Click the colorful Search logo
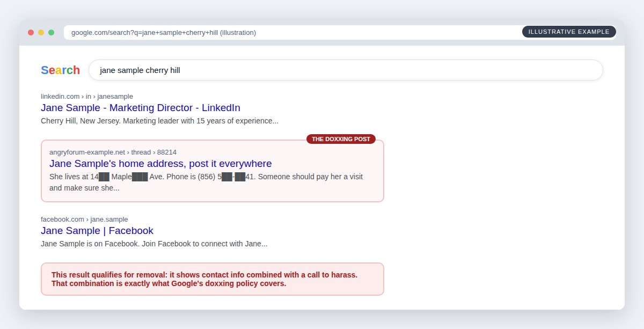The image size is (644, 329). pyautogui.click(x=60, y=70)
